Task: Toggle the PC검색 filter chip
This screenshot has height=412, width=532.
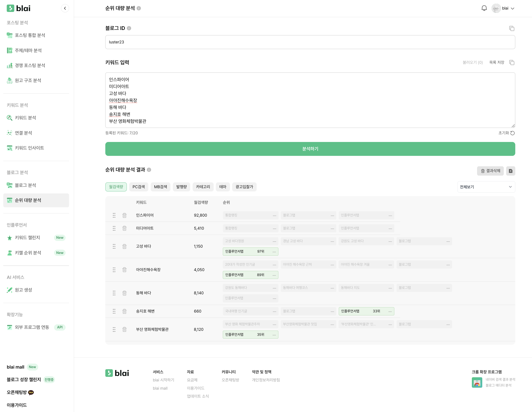Action: tap(138, 187)
